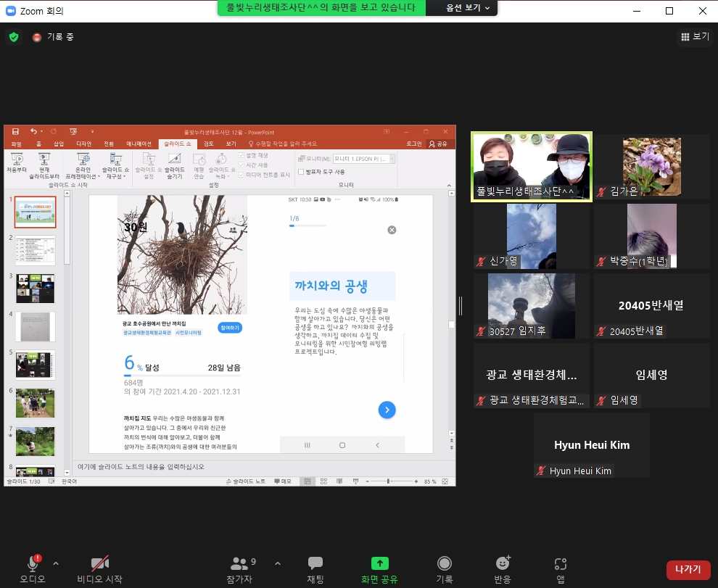
Task: Open the customize quick access toolbar arrow
Action: tap(92, 131)
